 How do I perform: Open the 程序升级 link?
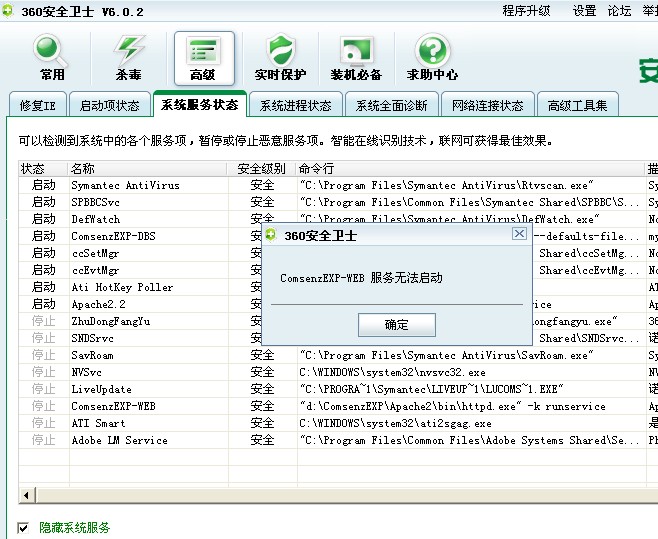(526, 10)
